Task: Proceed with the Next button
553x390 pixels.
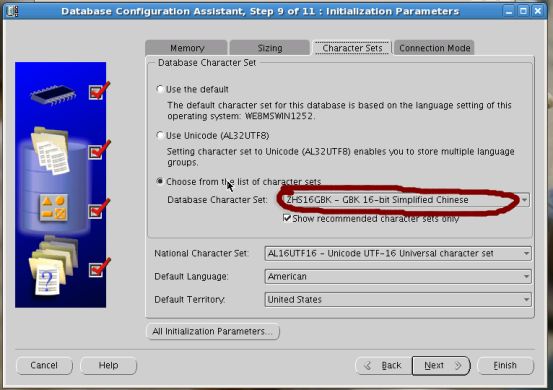Action: (441, 366)
